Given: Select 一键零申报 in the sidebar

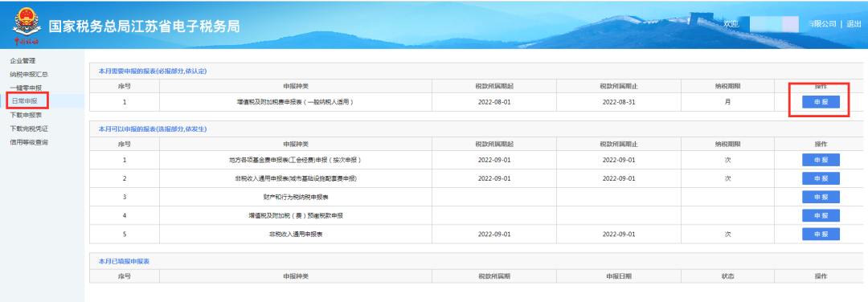Looking at the screenshot, I should (x=26, y=88).
